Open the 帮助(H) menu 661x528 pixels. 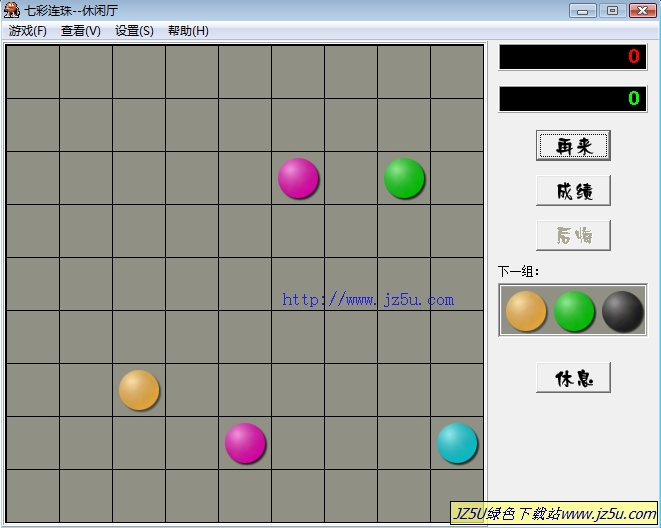coord(188,31)
